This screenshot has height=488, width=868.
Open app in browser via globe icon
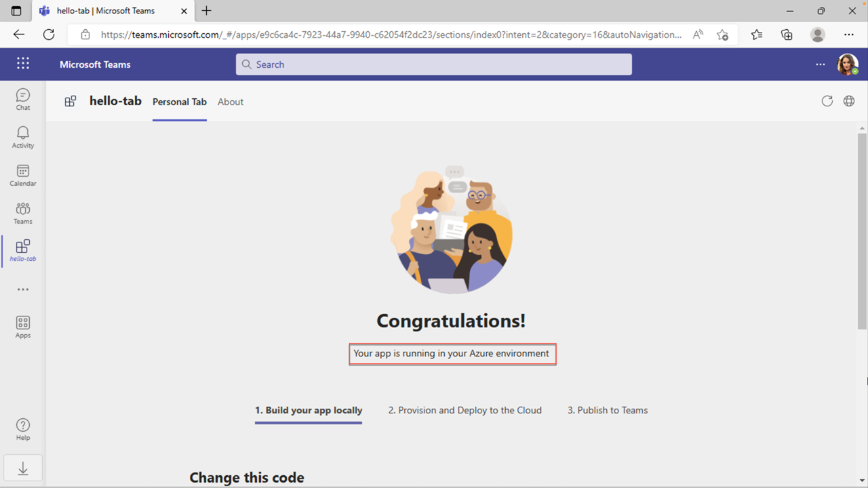849,101
